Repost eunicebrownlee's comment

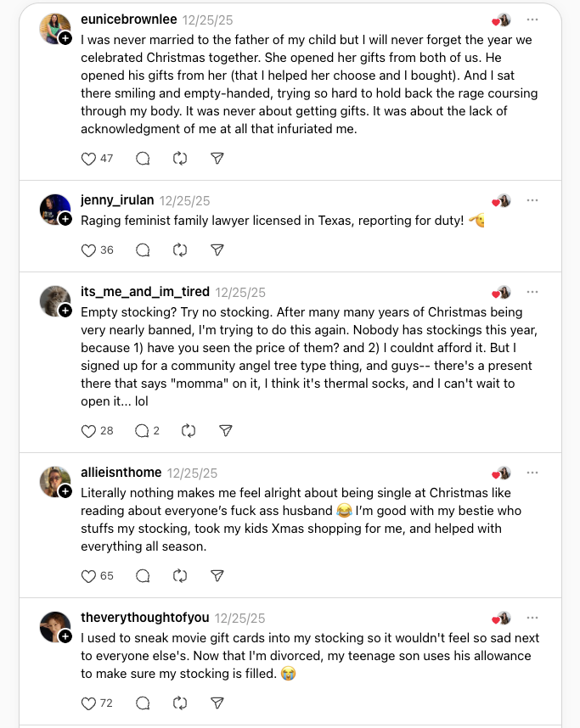point(180,159)
